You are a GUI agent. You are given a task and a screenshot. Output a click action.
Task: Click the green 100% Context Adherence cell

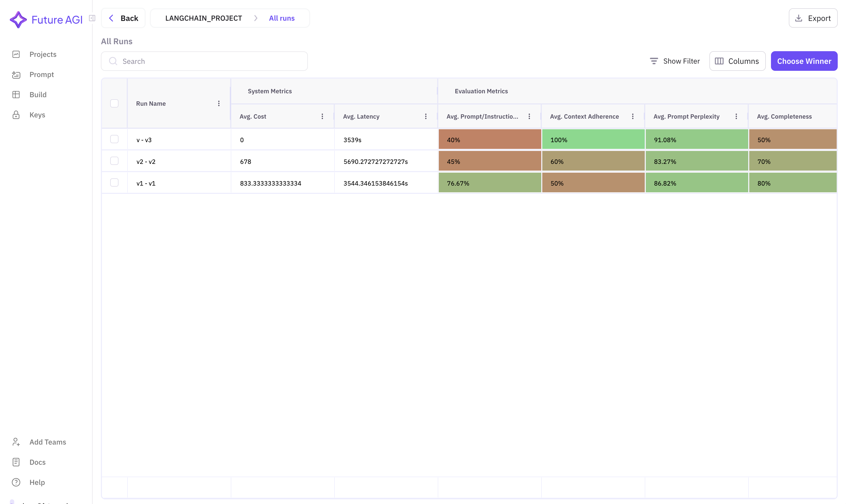pos(593,139)
